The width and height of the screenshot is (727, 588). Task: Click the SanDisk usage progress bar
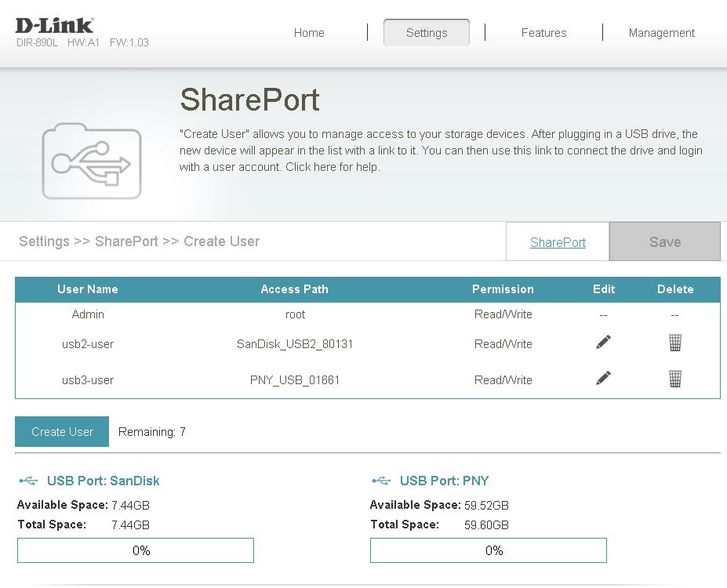point(136,550)
